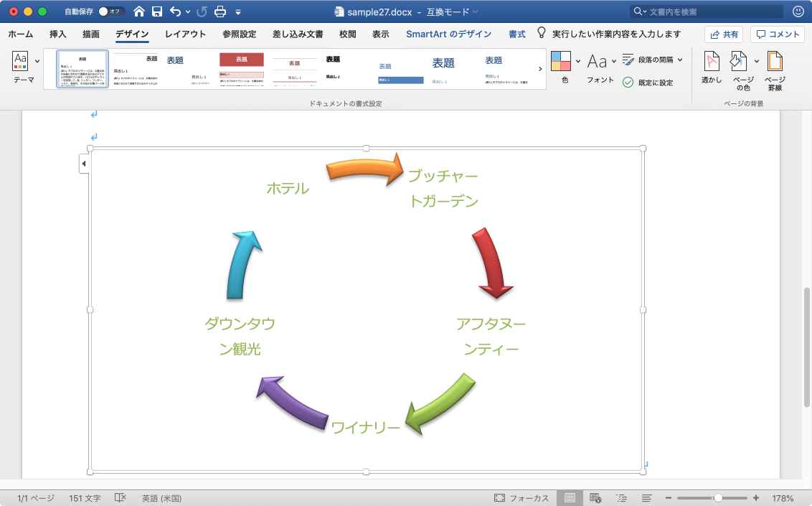This screenshot has height=506, width=812.
Task: Click the 178% zoom level
Action: tap(783, 498)
